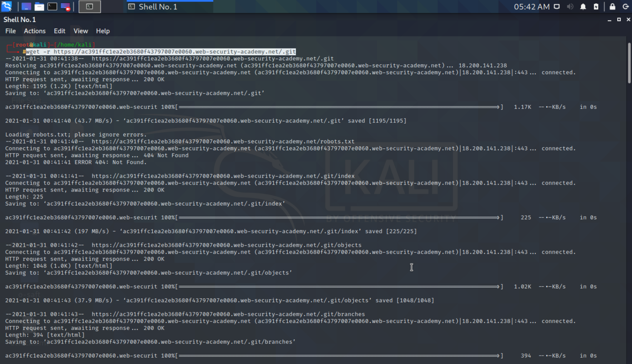Viewport: 632px width, 364px height.
Task: Click the '(43.7 MB/s)' saved line
Action: click(x=206, y=121)
